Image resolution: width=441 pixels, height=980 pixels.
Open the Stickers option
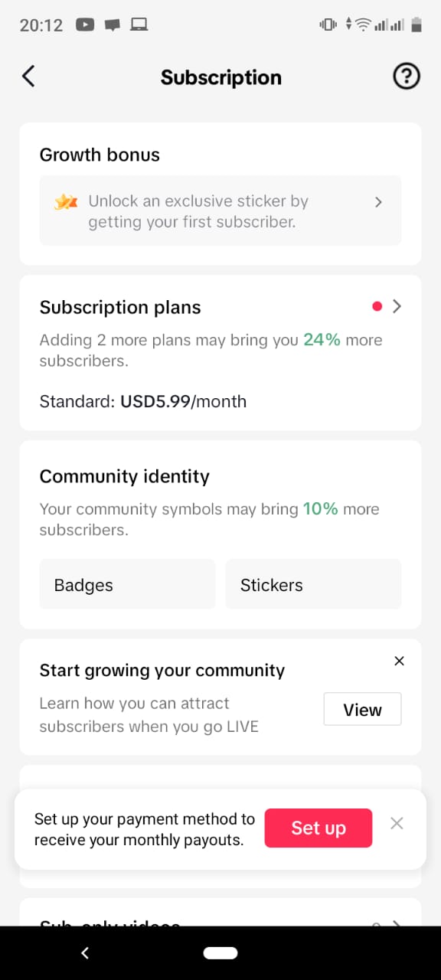(313, 584)
